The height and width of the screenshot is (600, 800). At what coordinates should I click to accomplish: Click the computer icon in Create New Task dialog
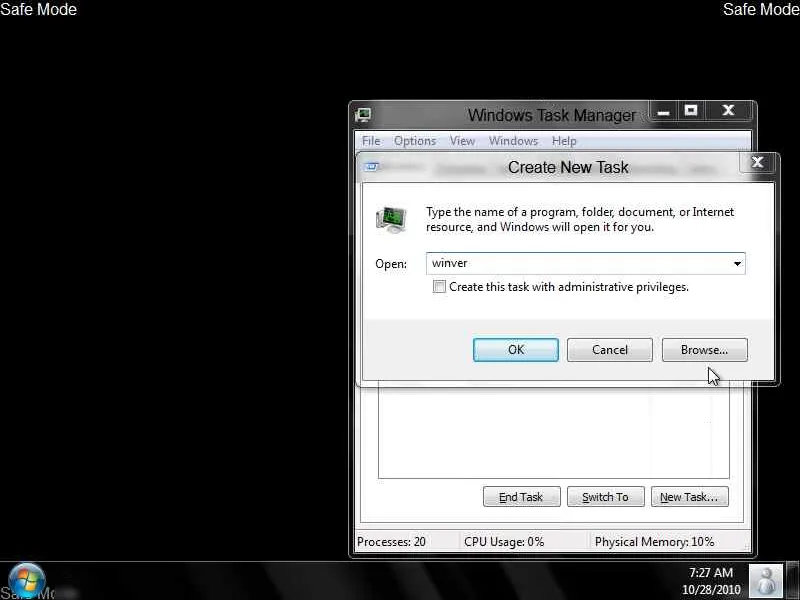(391, 219)
